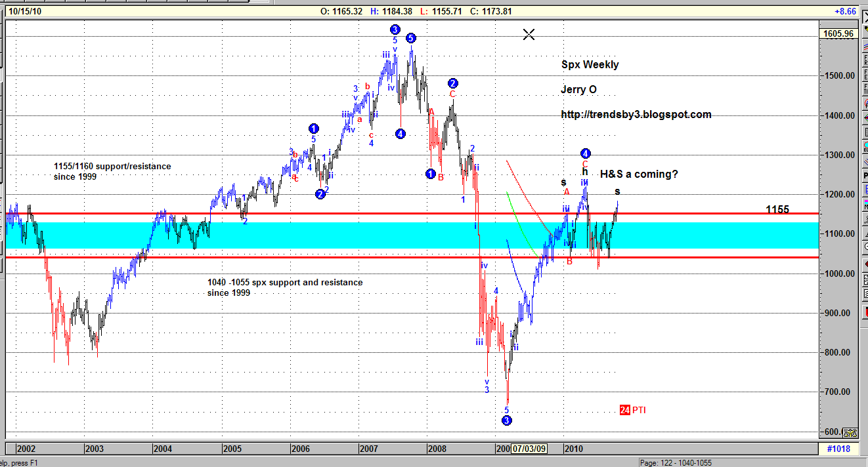
Task: Click the 2008 label on time axis
Action: (437, 449)
